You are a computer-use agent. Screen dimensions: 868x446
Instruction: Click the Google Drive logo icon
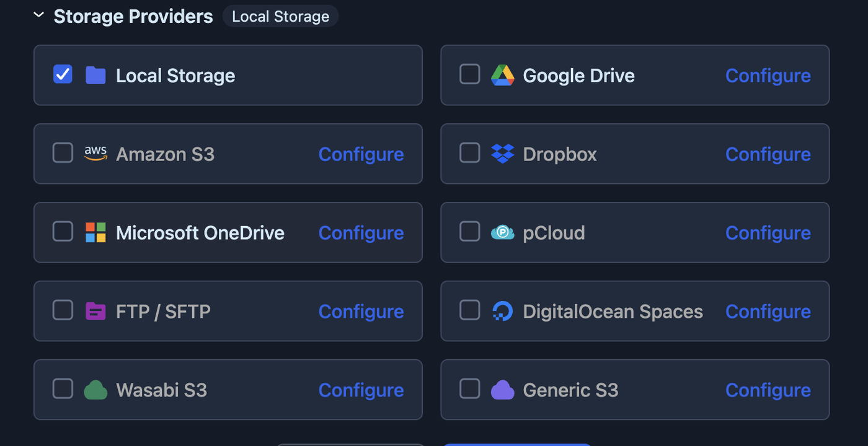(503, 75)
